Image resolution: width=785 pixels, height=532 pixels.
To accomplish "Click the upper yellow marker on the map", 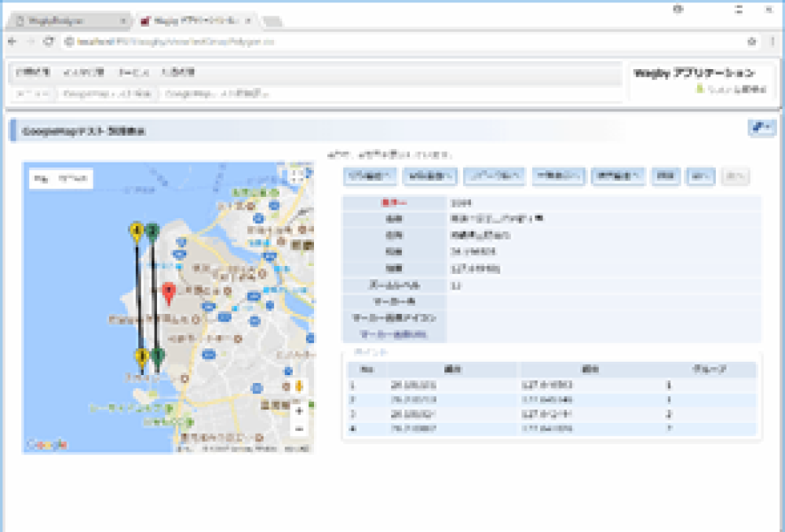I will pyautogui.click(x=137, y=233).
